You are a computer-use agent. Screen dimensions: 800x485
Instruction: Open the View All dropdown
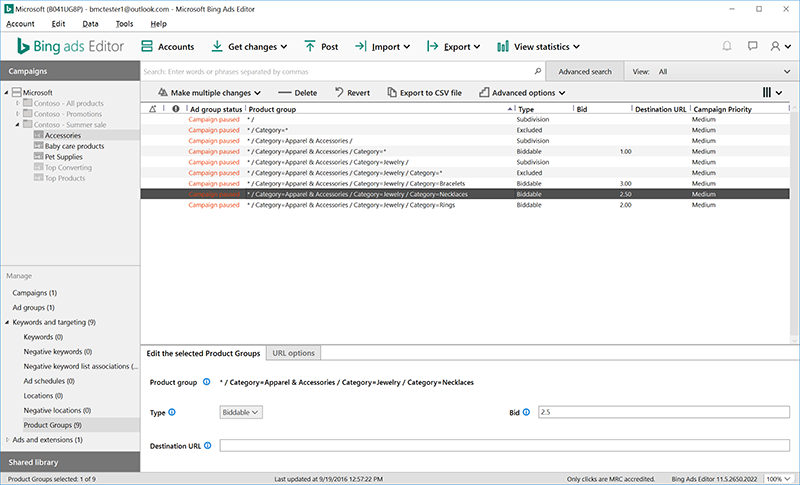pos(712,71)
